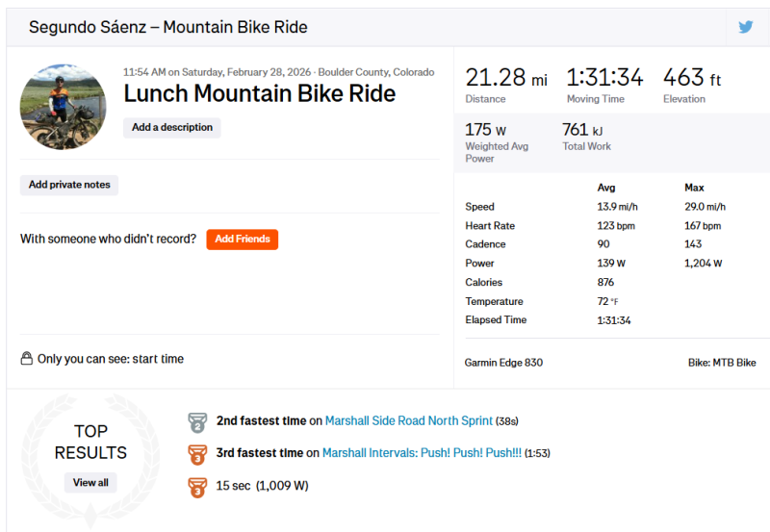Click the Garmin Edge 830 device label
The height and width of the screenshot is (532, 770).
[503, 363]
